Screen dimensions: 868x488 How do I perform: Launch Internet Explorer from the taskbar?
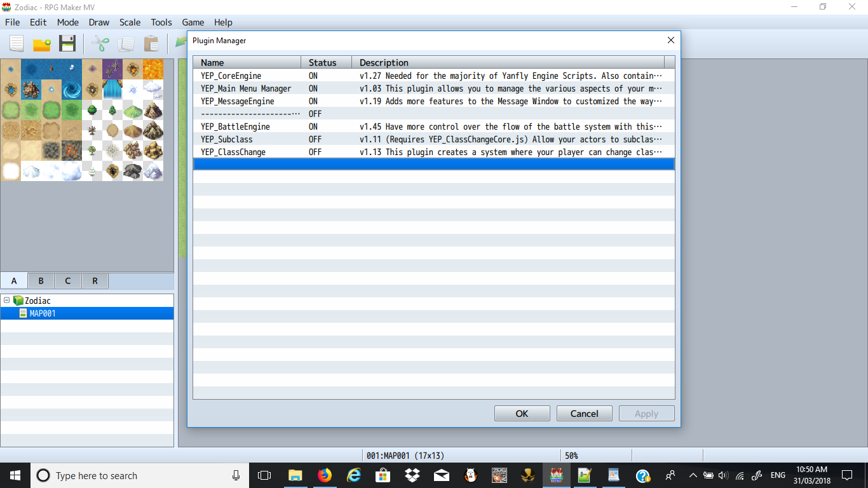pyautogui.click(x=354, y=475)
